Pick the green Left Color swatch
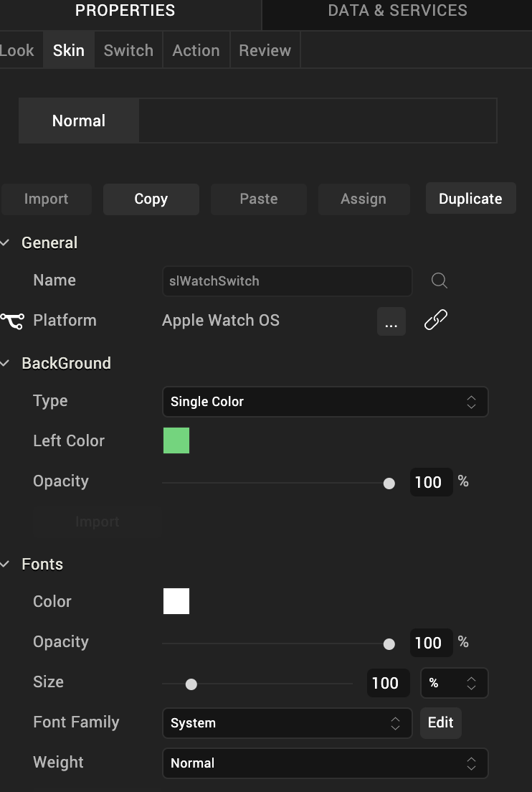The height and width of the screenshot is (792, 532). coord(176,440)
